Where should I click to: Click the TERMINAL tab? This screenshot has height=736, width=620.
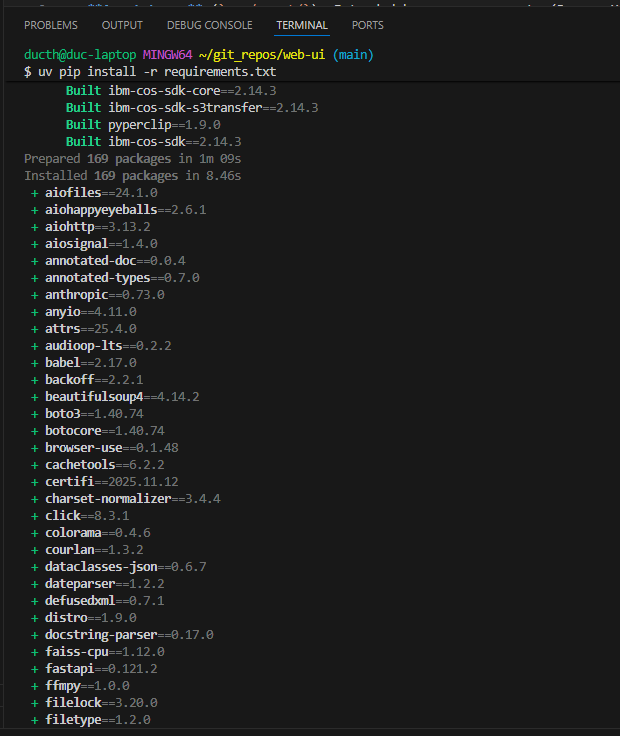point(301,25)
